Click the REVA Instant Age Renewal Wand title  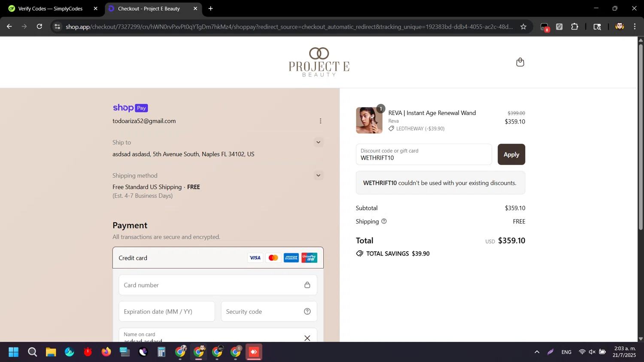[432, 113]
